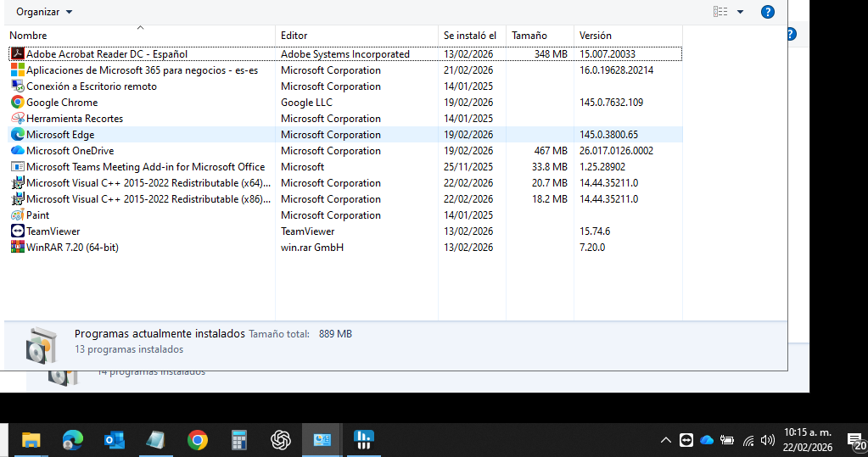Click the Herramienta Recortes icon
868x457 pixels.
(x=17, y=119)
